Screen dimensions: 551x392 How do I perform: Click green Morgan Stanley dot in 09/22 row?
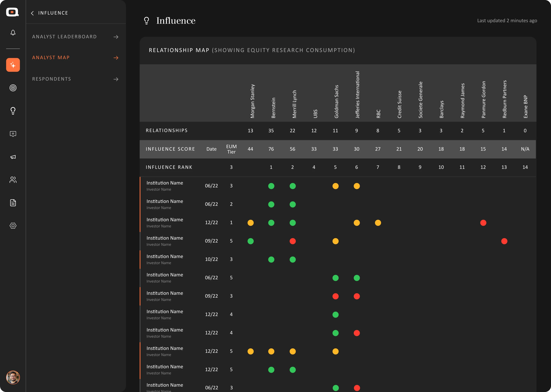click(x=251, y=241)
